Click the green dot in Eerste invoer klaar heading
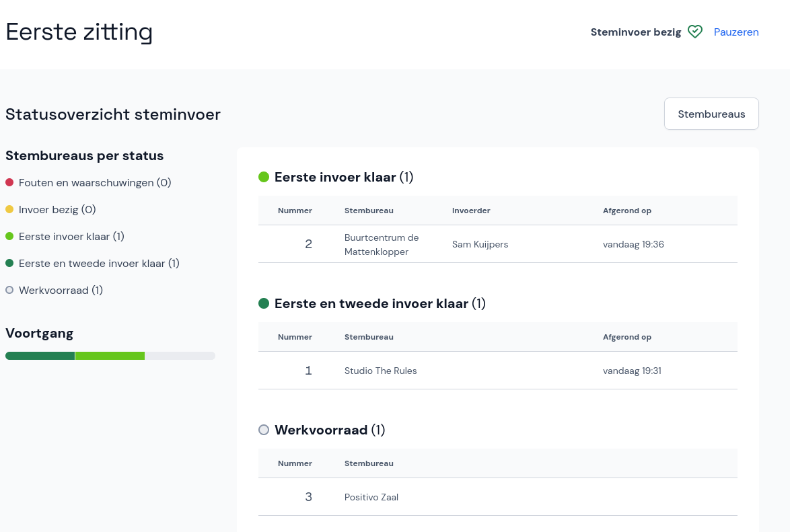 (264, 177)
